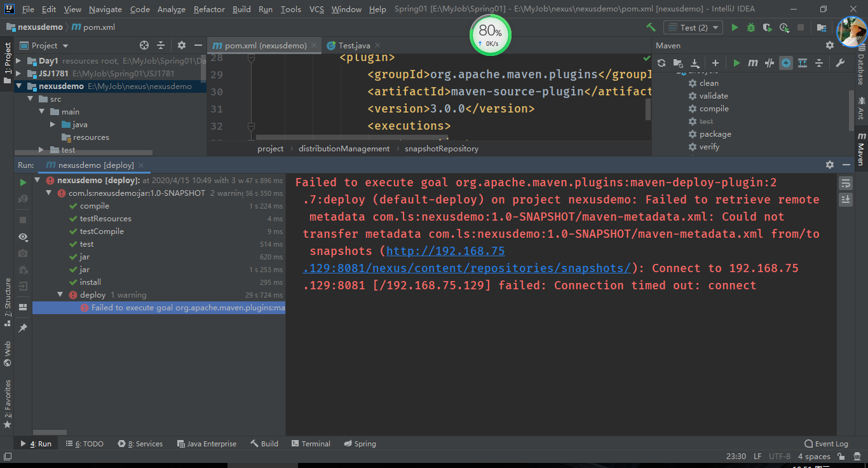Image resolution: width=868 pixels, height=468 pixels.
Task: Collapse com.ls:nexusdemo:jar:1.0-SNAPSHOT node
Action: pos(49,193)
